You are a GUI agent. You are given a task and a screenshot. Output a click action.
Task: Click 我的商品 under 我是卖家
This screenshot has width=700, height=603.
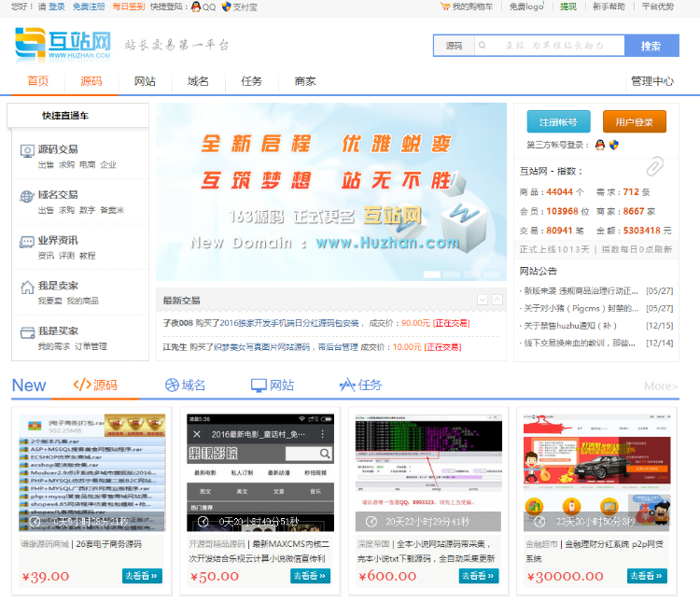(x=82, y=301)
